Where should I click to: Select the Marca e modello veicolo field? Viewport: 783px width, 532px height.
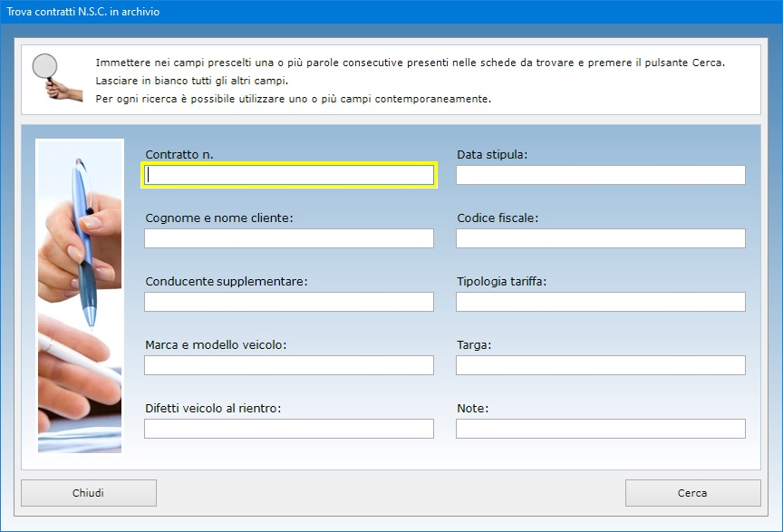[289, 365]
